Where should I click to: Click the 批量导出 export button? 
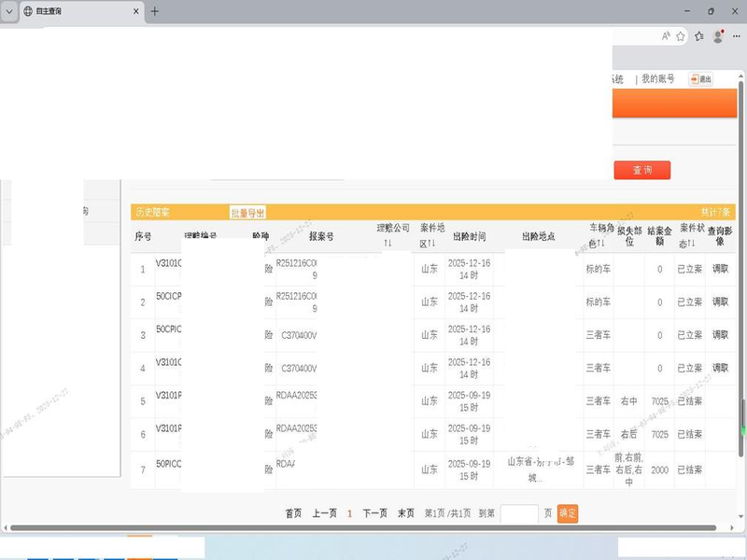(x=247, y=213)
